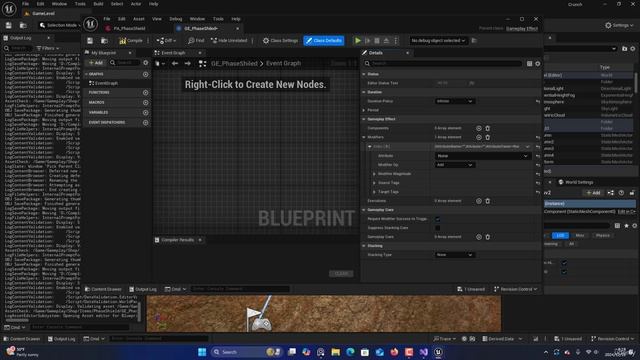This screenshot has height=360, width=640.
Task: Expand Target Tags
Action: (x=374, y=192)
